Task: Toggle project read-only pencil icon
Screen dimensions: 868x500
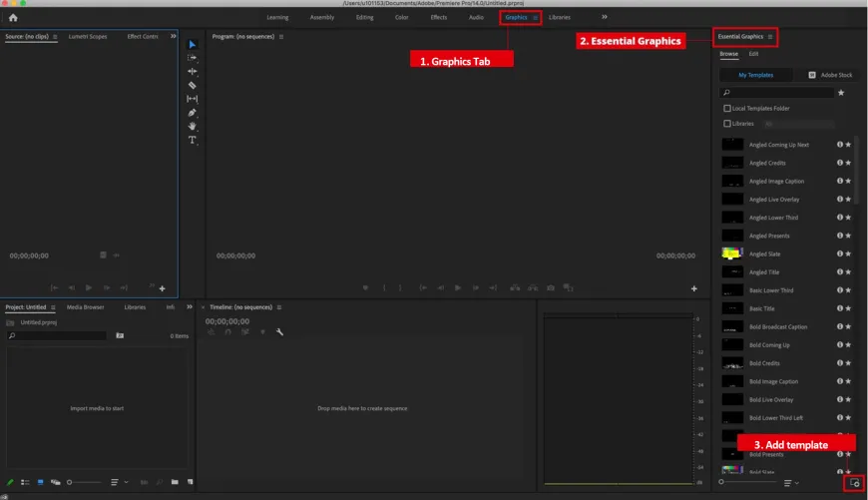Action: (x=10, y=482)
